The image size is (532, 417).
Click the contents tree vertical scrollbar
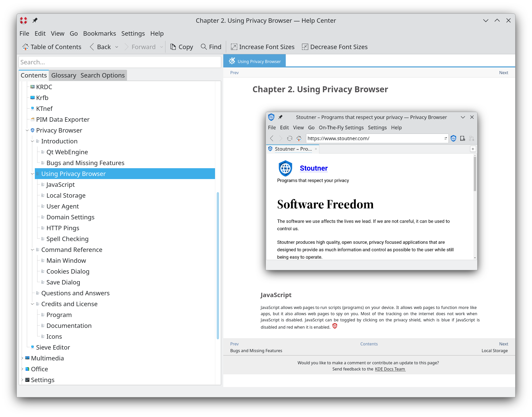(218, 265)
